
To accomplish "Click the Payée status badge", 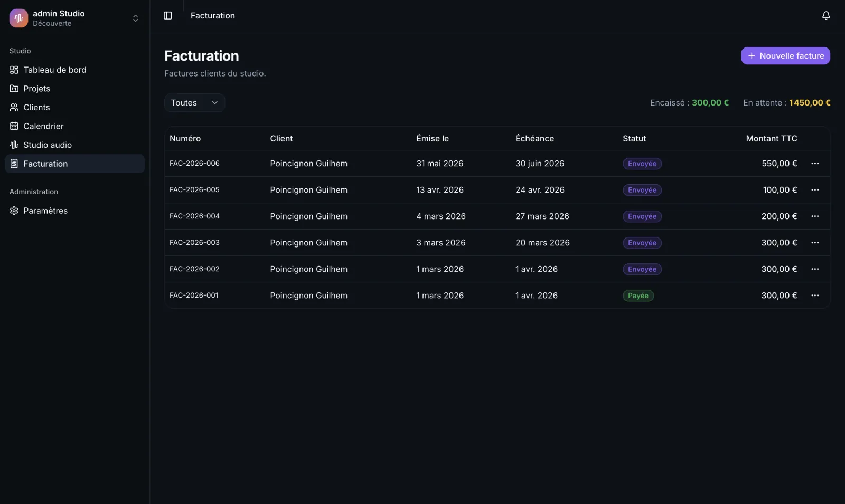I will (638, 296).
